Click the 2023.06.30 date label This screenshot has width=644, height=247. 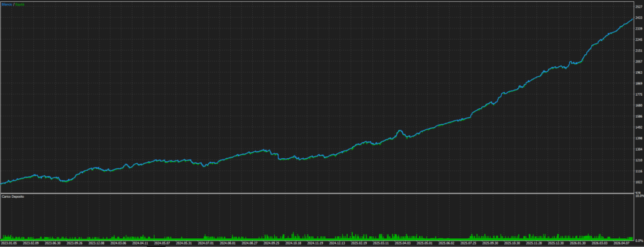click(53, 243)
